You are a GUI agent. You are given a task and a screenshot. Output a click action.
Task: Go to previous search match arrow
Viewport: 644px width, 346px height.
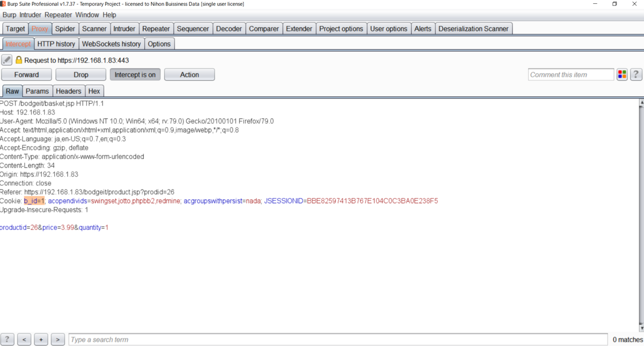pos(24,340)
